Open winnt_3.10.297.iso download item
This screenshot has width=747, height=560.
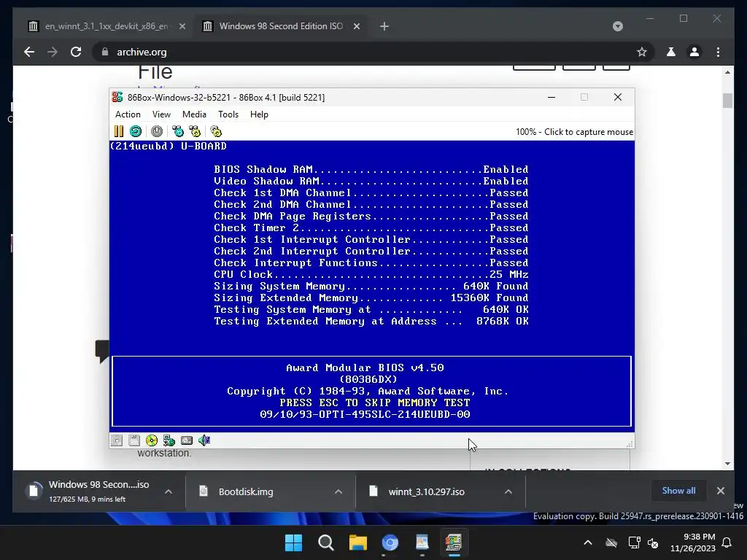427,491
